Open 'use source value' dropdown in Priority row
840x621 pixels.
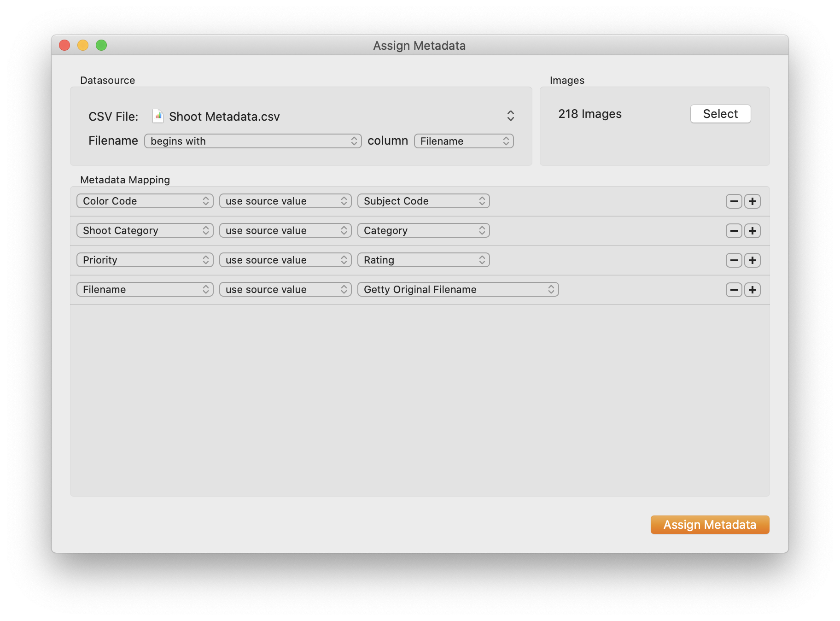coord(285,260)
